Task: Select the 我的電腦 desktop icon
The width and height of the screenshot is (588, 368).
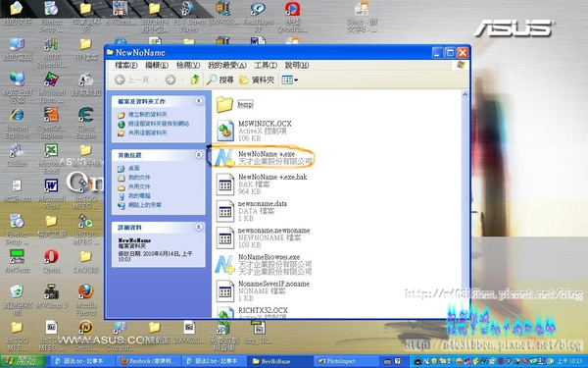Action: (x=18, y=49)
